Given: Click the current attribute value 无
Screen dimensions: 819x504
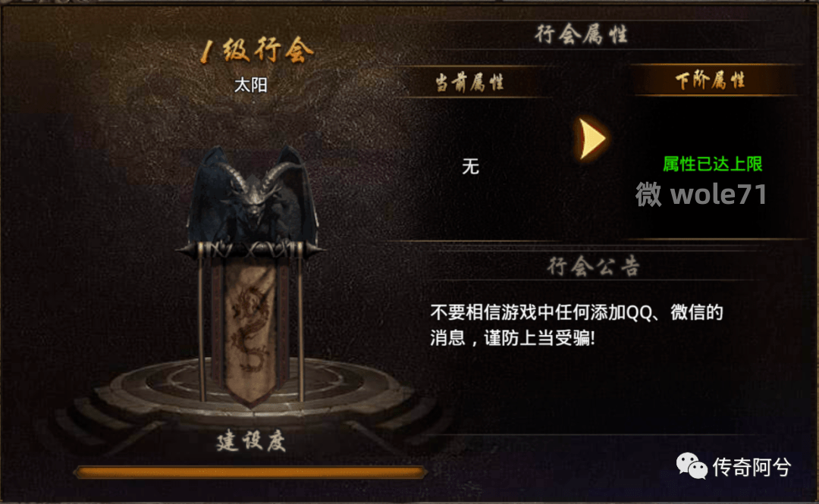Looking at the screenshot, I should click(470, 167).
